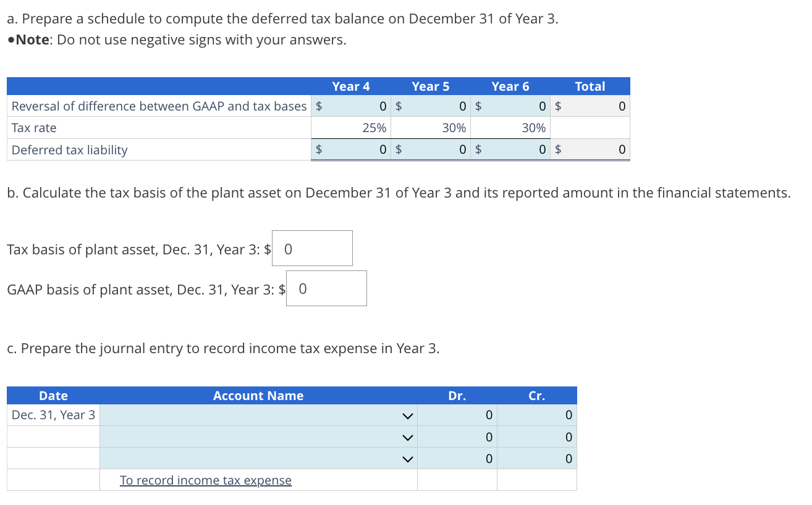Select the Total reversal amount cell

(596, 106)
